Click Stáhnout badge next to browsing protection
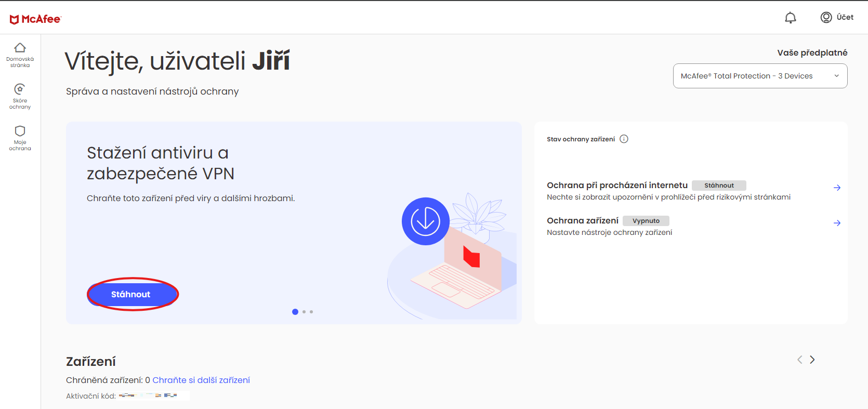 coord(719,186)
